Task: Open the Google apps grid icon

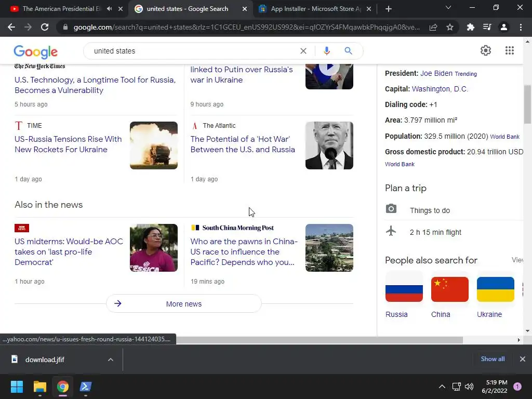Action: pyautogui.click(x=509, y=50)
